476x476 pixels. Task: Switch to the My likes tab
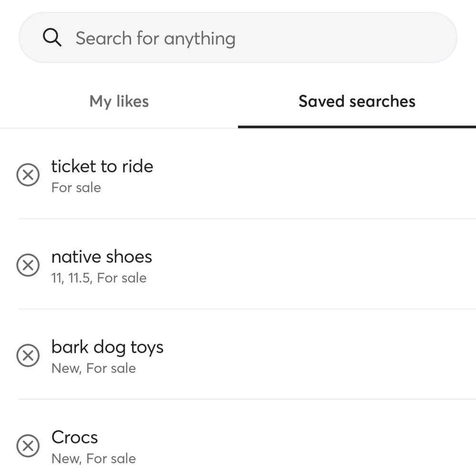click(x=119, y=101)
